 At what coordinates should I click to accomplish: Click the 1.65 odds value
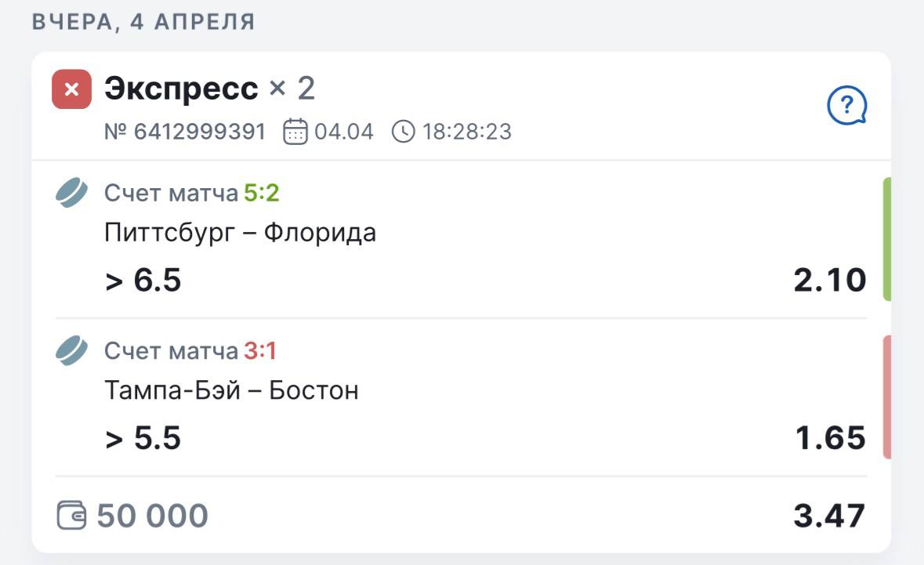pyautogui.click(x=830, y=437)
